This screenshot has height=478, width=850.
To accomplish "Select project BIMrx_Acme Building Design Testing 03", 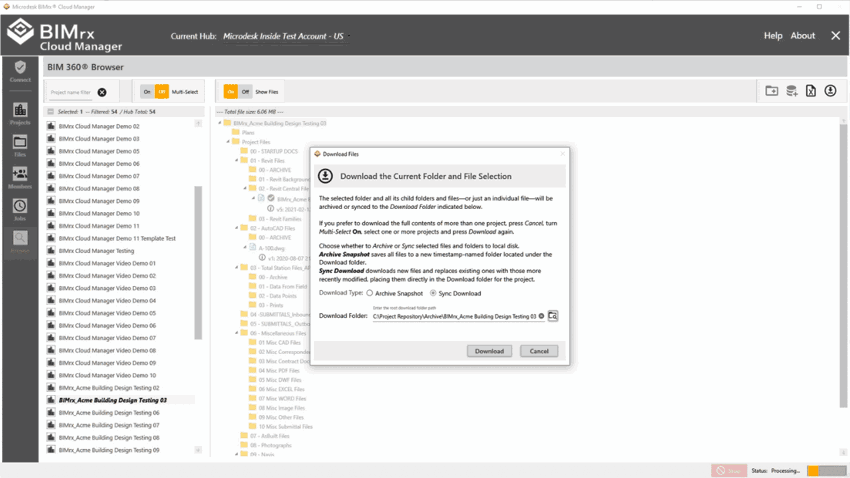I will (113, 401).
